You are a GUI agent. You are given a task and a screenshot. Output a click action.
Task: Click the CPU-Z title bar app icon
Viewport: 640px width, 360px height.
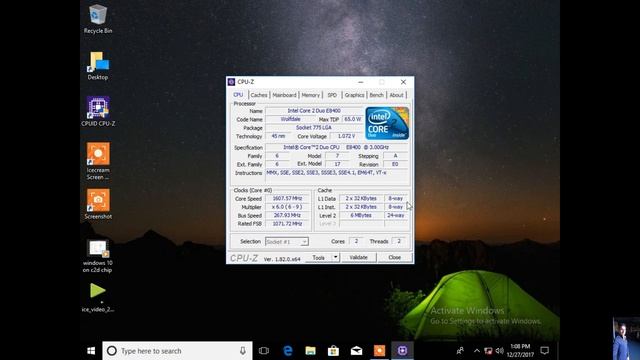[231, 82]
